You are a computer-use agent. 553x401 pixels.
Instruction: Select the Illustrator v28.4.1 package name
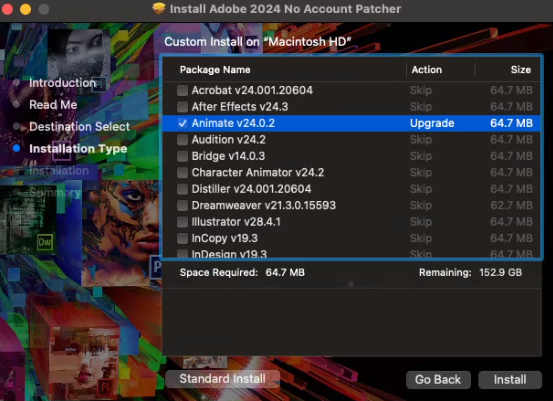coord(236,222)
